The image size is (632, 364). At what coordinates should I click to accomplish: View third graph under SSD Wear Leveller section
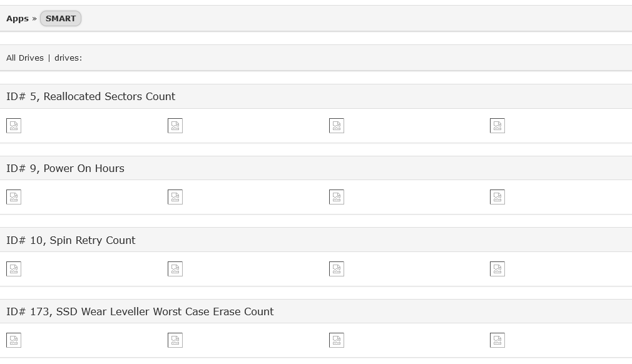(337, 340)
